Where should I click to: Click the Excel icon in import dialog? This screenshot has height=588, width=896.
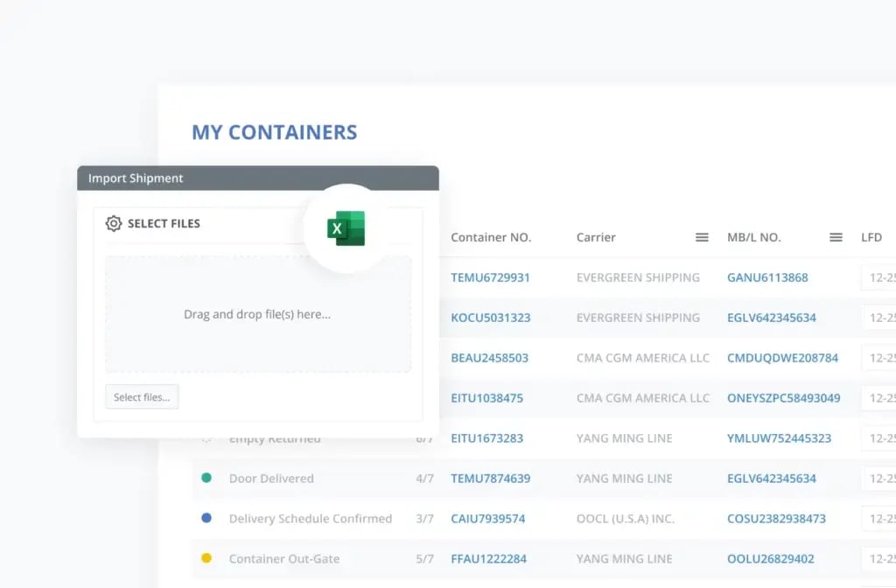346,228
